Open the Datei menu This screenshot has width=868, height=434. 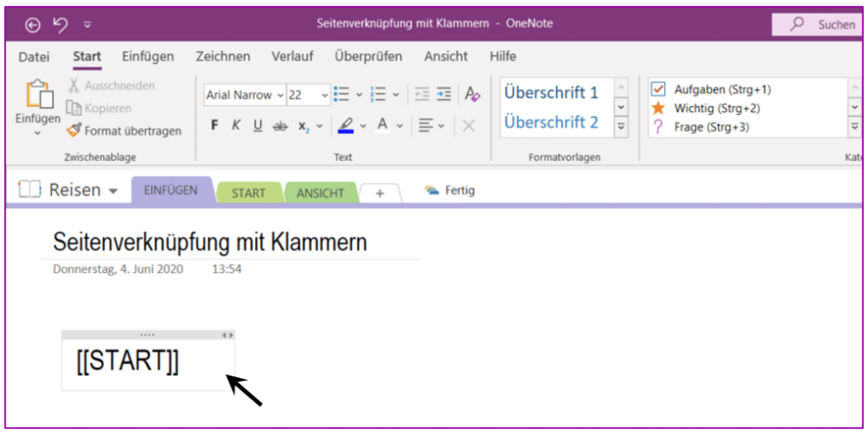34,57
